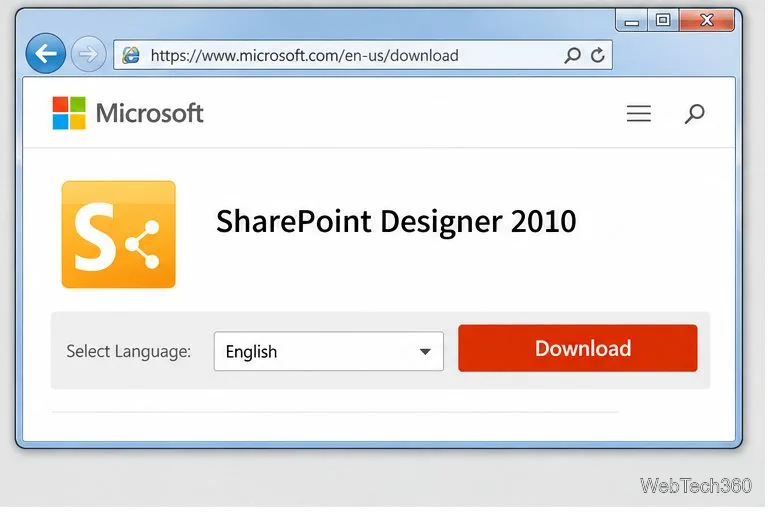
Task: Open the English language dropdown
Action: coord(329,351)
